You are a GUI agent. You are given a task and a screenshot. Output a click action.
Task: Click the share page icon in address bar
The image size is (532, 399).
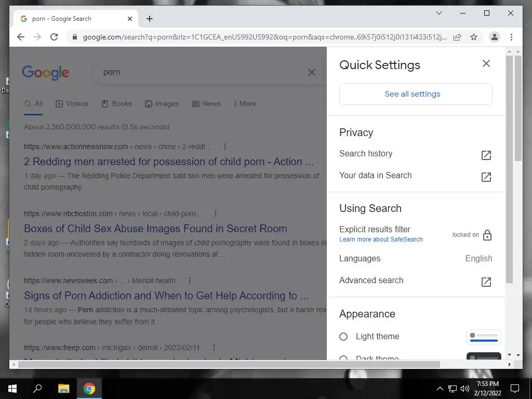(457, 37)
